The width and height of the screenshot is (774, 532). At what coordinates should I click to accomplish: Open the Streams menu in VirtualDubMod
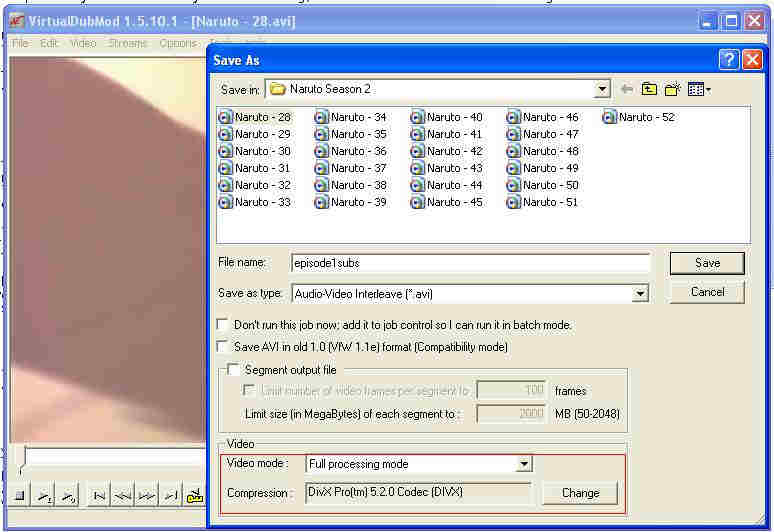[128, 43]
